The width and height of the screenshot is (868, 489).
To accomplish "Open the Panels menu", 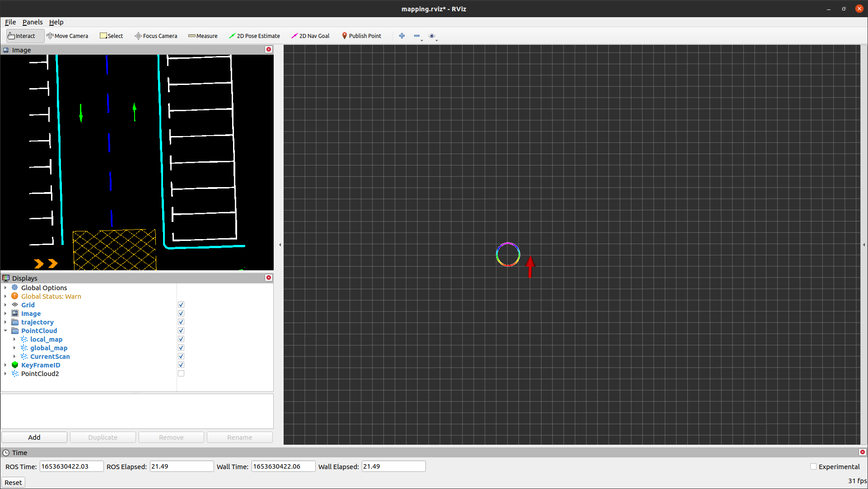I will point(32,22).
